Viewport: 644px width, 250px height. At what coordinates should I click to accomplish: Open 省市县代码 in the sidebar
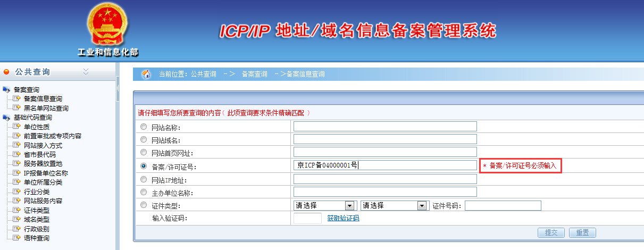pyautogui.click(x=39, y=154)
